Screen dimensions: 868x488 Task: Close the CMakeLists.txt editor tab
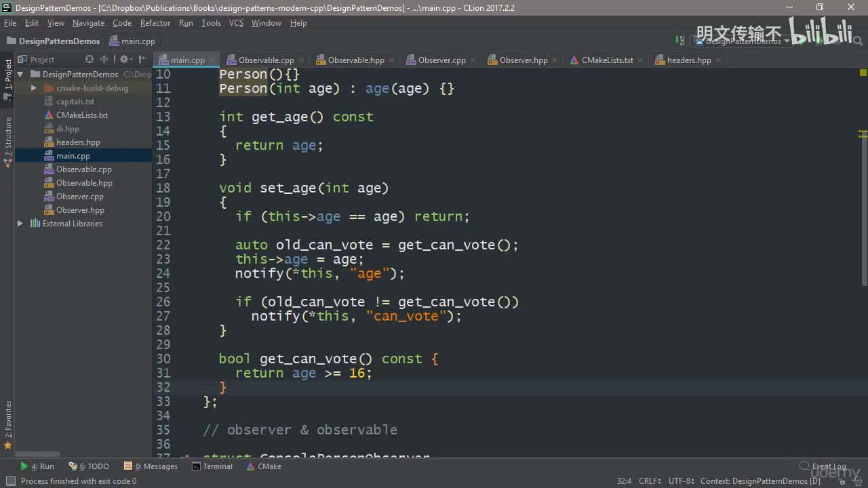(x=640, y=60)
